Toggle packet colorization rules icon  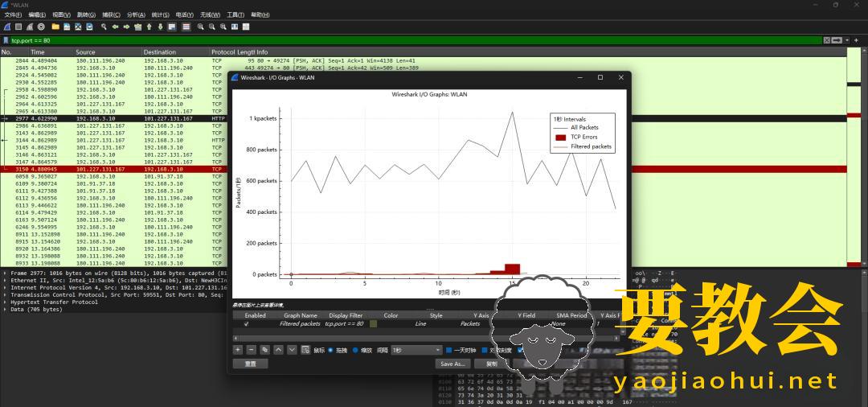(x=186, y=27)
